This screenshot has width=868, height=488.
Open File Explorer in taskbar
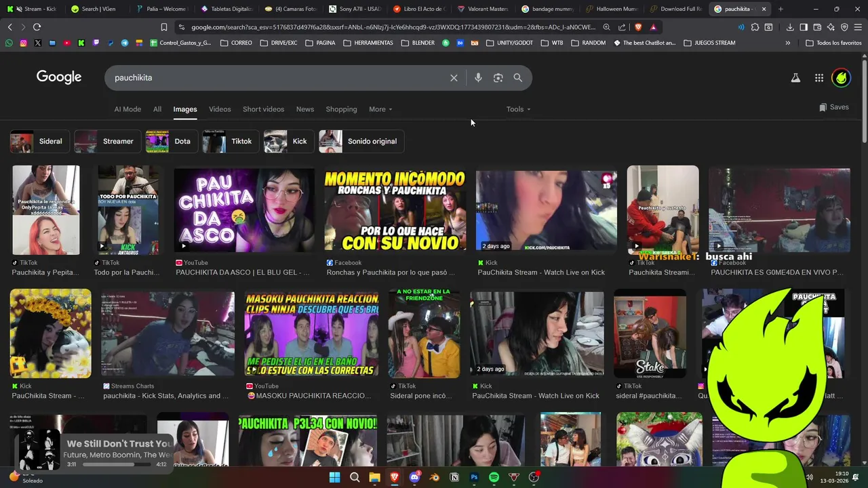click(x=374, y=477)
